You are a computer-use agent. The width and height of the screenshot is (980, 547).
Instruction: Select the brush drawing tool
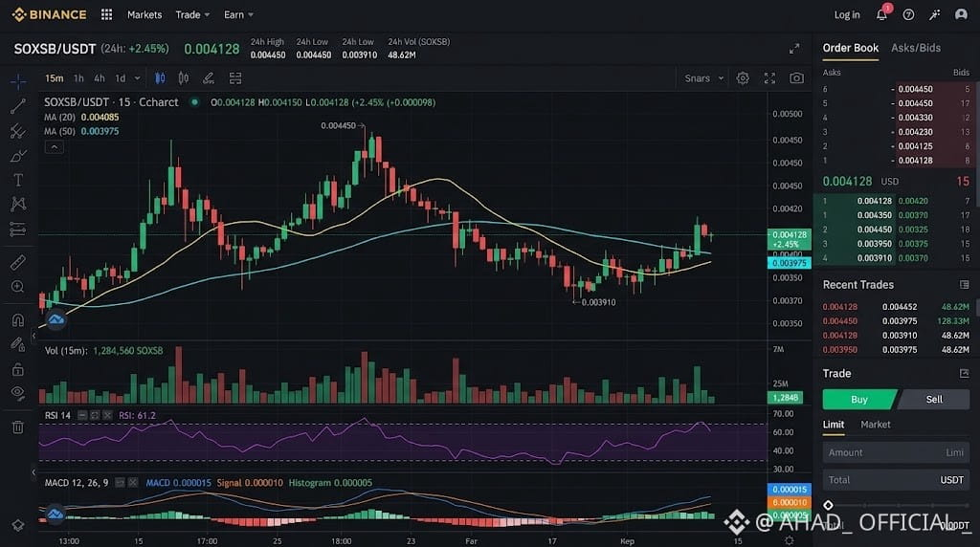tap(18, 156)
